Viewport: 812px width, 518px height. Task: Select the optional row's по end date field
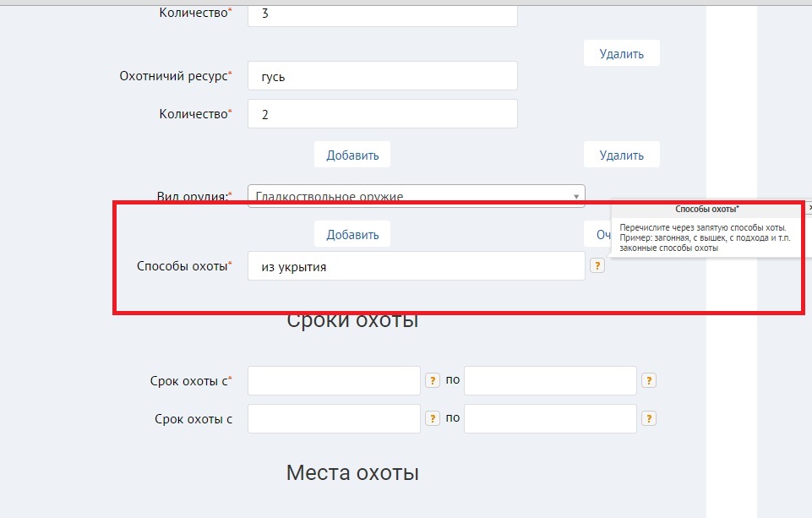pos(550,418)
